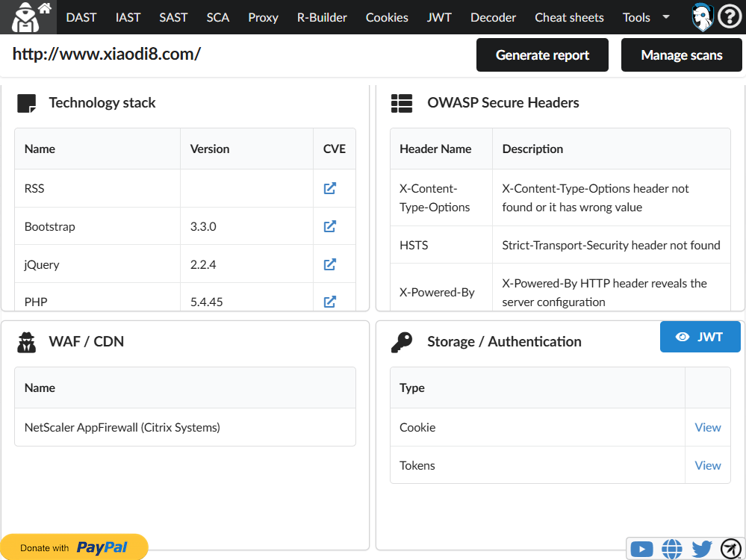Click the Tokens type cell
The width and height of the screenshot is (746, 560).
[537, 465]
